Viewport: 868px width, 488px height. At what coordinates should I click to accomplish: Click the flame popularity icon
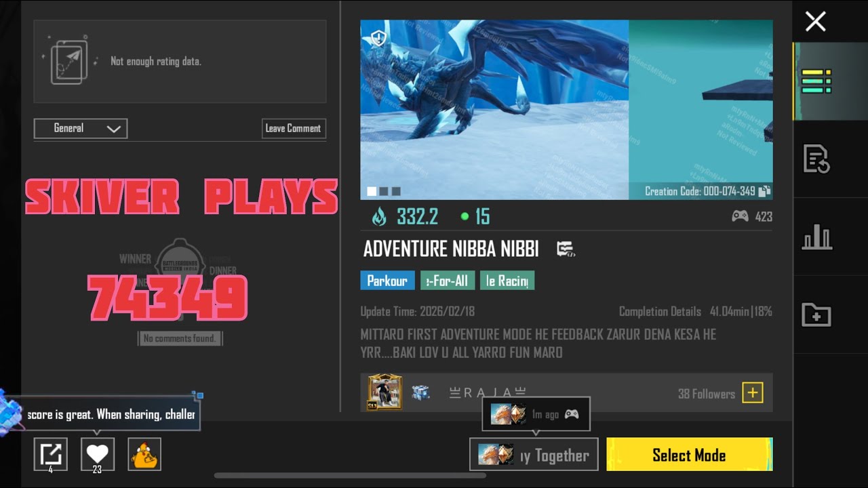[379, 217]
